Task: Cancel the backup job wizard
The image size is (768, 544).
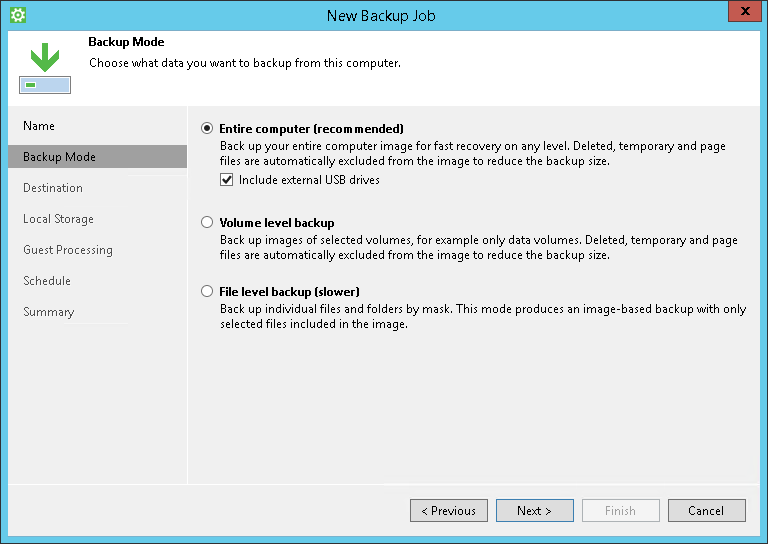Action: 706,511
